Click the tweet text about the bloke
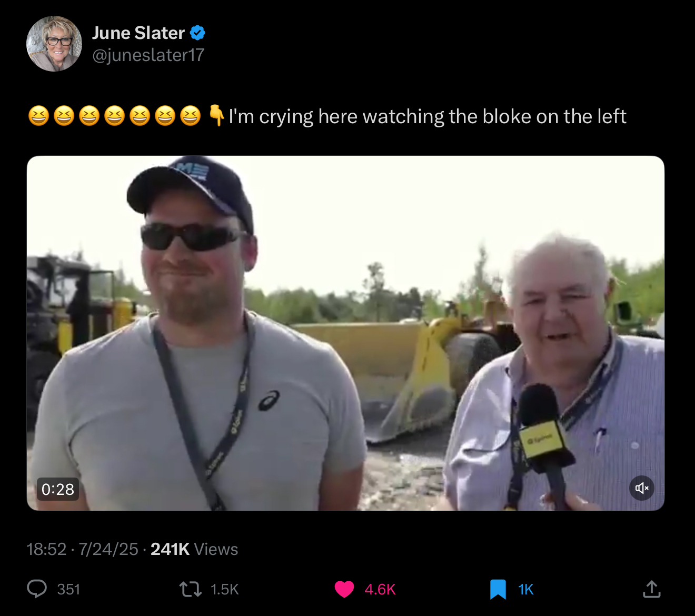Image resolution: width=695 pixels, height=616 pixels. [x=428, y=116]
